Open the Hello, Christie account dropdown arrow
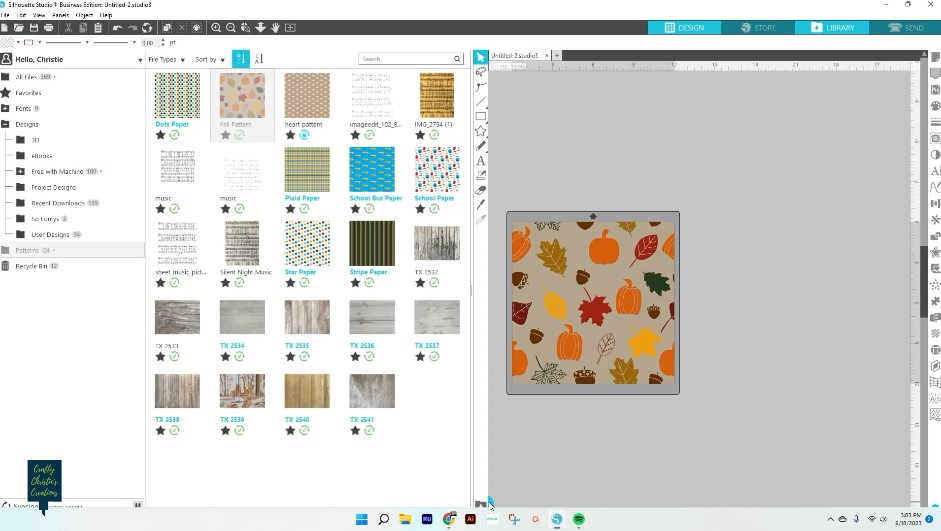 pyautogui.click(x=140, y=60)
